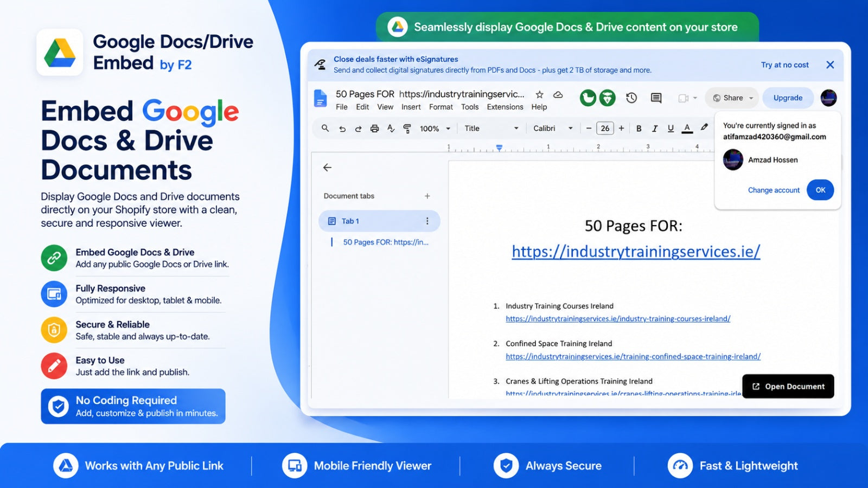Image resolution: width=868 pixels, height=488 pixels.
Task: Open the Title paragraph style dropdown
Action: point(492,129)
